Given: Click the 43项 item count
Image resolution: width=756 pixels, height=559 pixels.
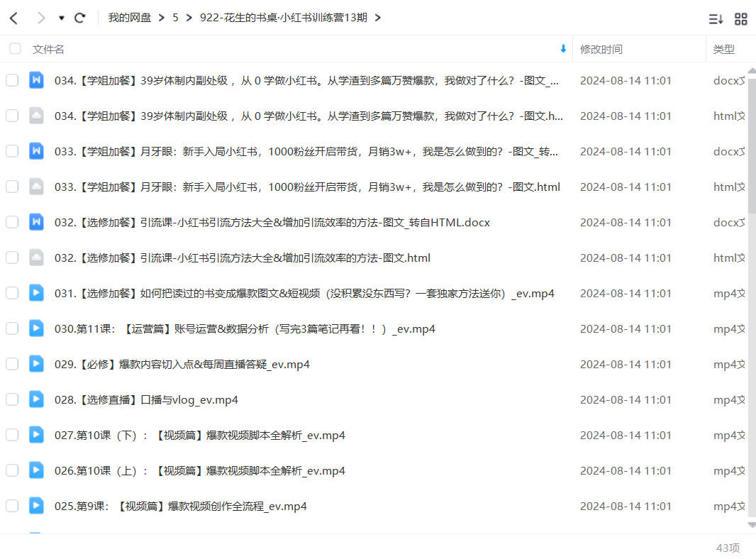Looking at the screenshot, I should (728, 548).
